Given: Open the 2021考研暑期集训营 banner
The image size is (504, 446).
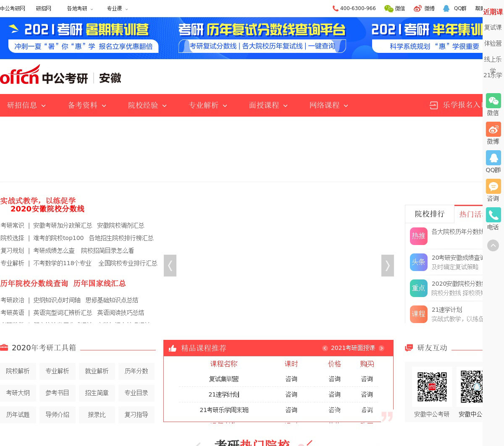Looking at the screenshot, I should coord(83,38).
